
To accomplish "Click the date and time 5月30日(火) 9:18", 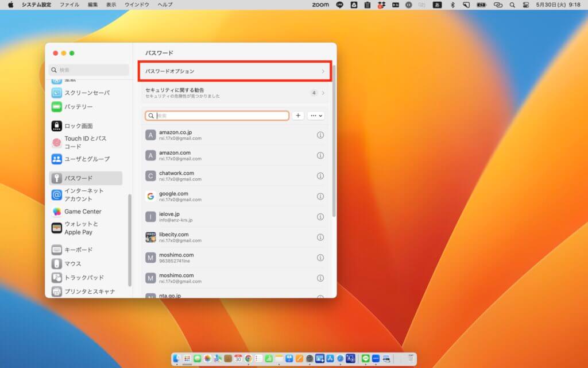I will point(558,5).
